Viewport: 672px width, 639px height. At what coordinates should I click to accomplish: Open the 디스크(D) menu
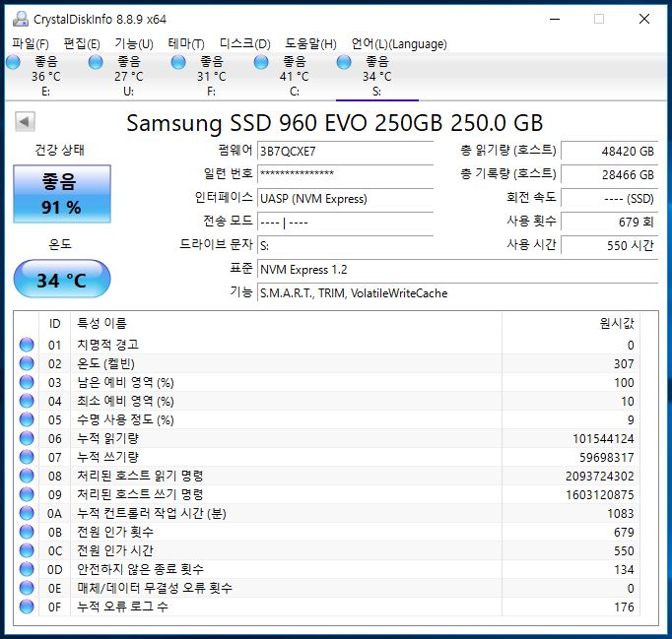click(x=244, y=43)
